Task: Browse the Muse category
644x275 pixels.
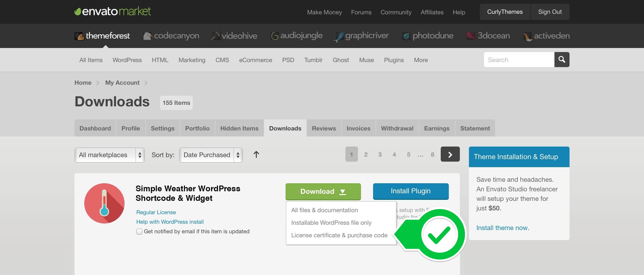Action: [367, 60]
